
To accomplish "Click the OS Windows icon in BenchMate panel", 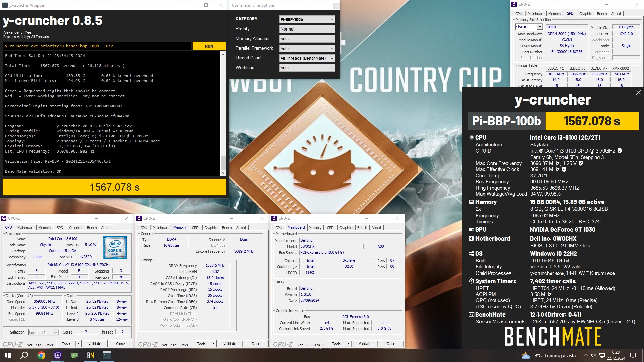I will pos(471,254).
